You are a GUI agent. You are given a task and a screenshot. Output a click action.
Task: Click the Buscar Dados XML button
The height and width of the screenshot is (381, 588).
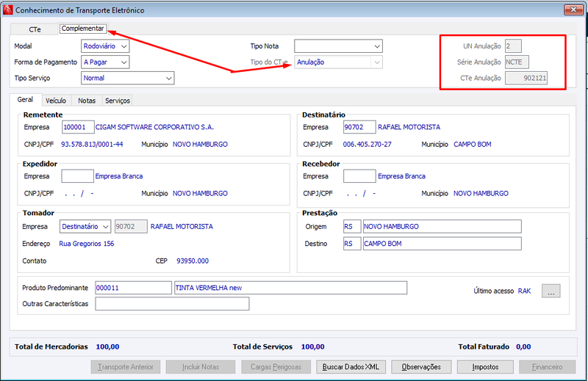(351, 367)
